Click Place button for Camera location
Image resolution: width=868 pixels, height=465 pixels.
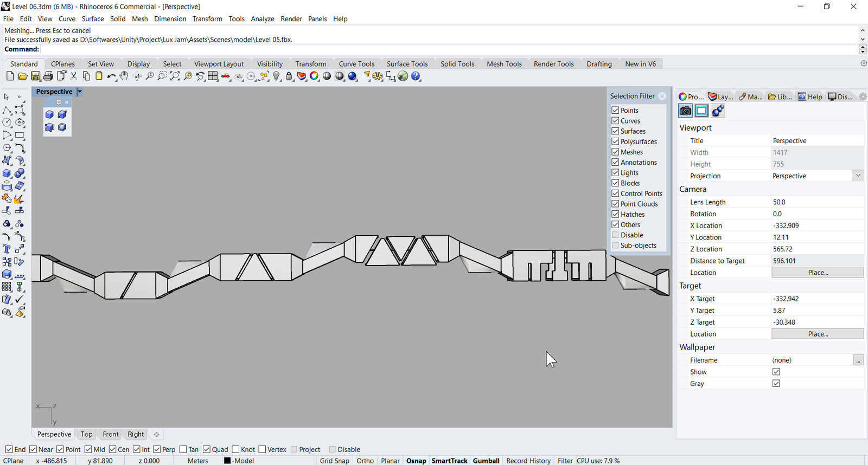coord(818,273)
